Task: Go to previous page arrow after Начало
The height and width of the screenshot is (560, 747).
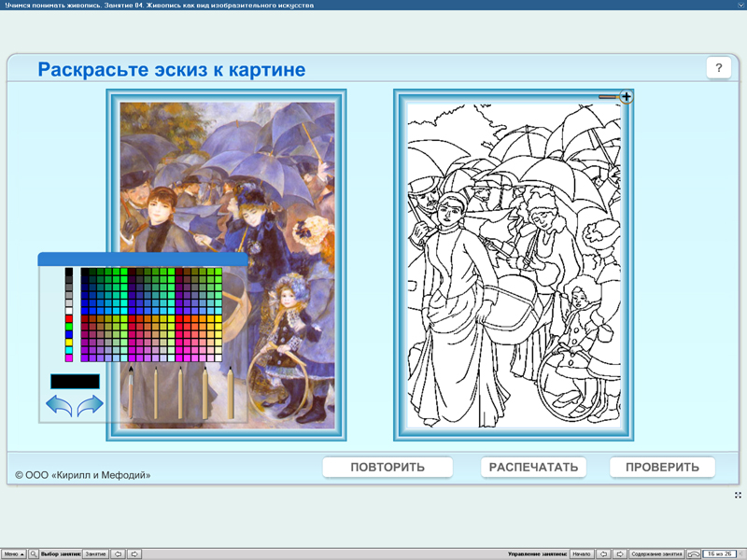Action: [603, 553]
